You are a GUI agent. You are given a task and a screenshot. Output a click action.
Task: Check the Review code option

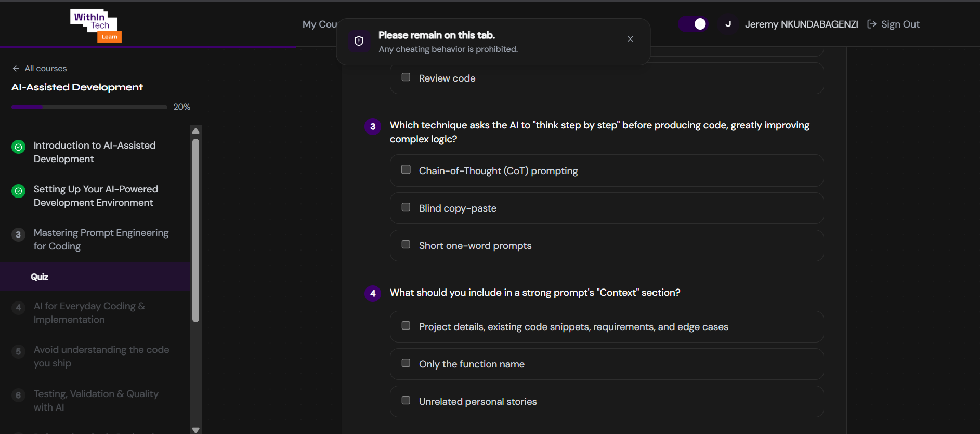[406, 77]
